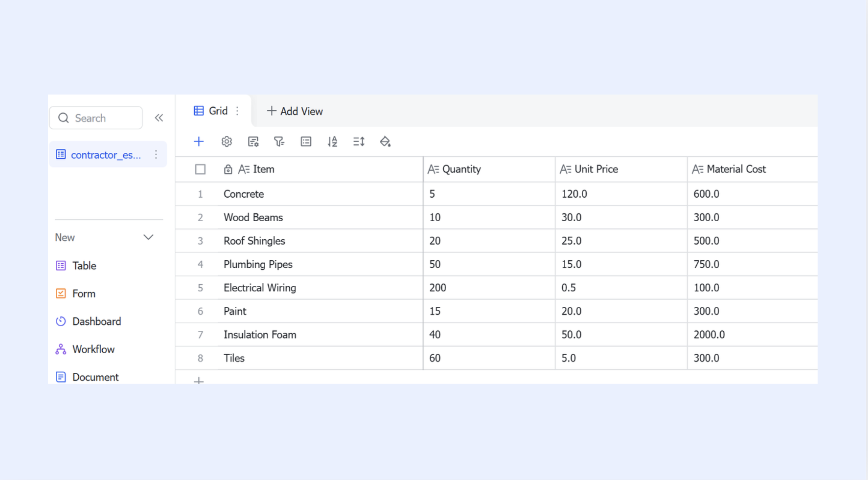Viewport: 868px width, 480px height.
Task: Click the Table icon in New section
Action: (x=61, y=266)
